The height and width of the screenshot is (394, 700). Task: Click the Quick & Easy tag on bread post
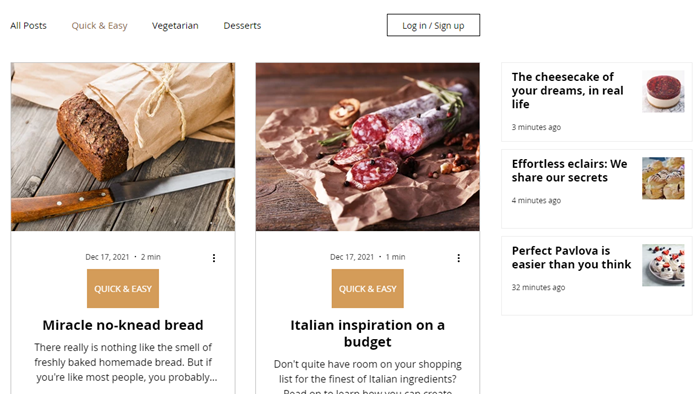[123, 288]
